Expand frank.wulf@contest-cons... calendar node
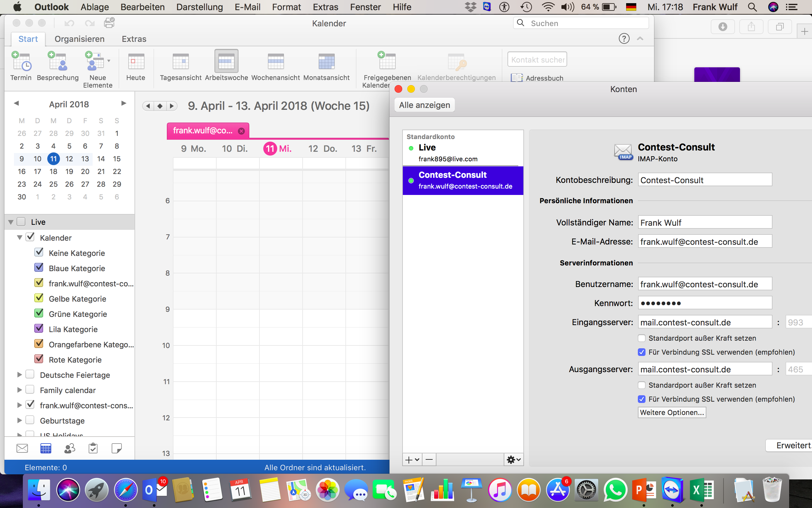Viewport: 812px width, 508px height. click(x=19, y=405)
